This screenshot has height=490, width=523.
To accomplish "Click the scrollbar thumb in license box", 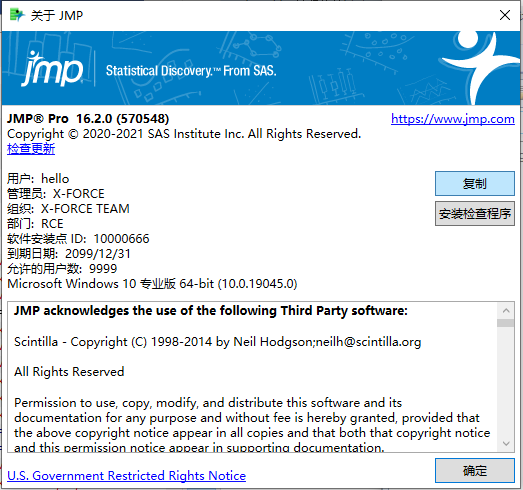I will point(506,323).
